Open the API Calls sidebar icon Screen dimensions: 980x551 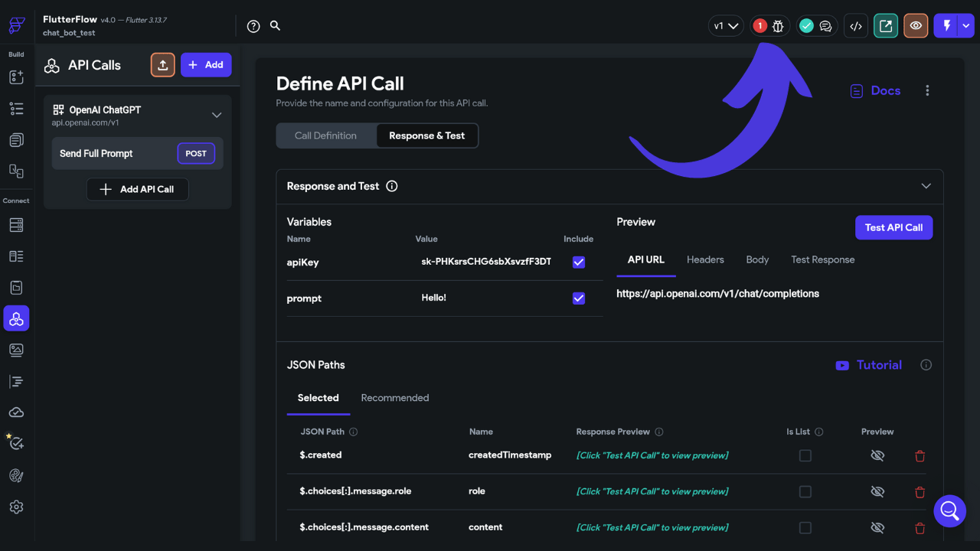point(16,318)
